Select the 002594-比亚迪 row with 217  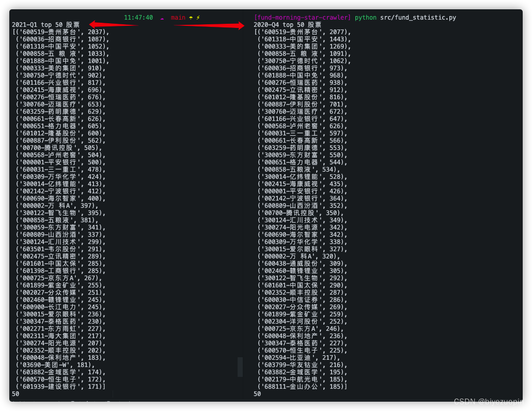[299, 358]
